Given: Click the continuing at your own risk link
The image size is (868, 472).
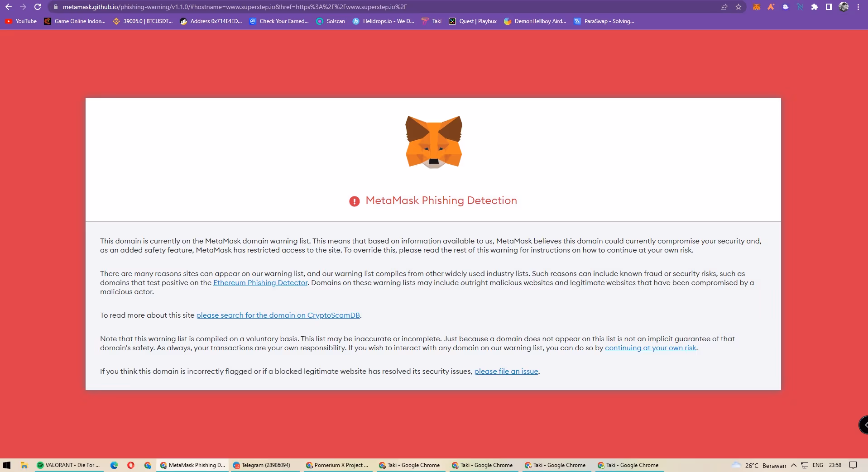Looking at the screenshot, I should click(650, 348).
